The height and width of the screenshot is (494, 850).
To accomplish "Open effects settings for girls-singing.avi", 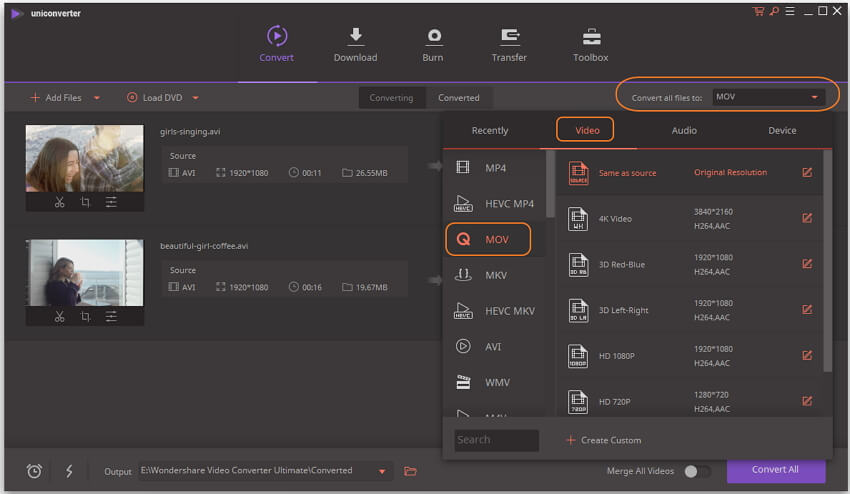I will pos(111,202).
